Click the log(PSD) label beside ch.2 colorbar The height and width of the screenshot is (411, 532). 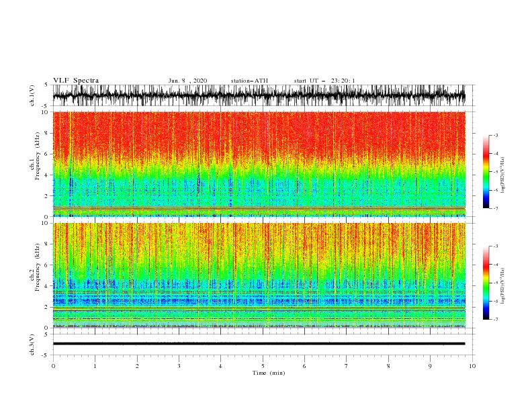[502, 285]
